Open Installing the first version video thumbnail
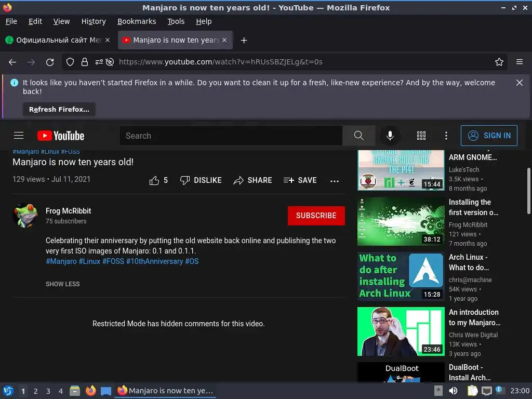 (x=401, y=221)
